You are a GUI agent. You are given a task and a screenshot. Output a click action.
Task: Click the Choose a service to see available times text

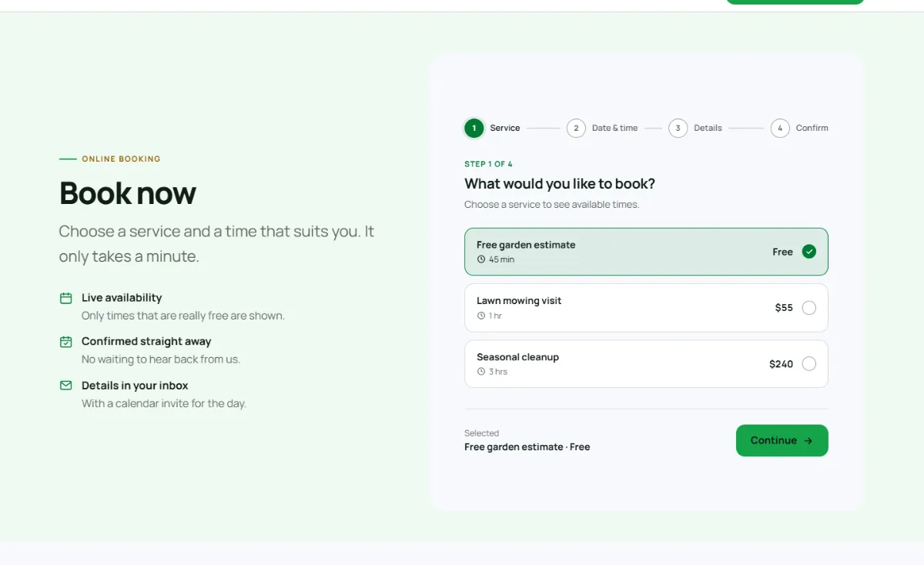(552, 205)
